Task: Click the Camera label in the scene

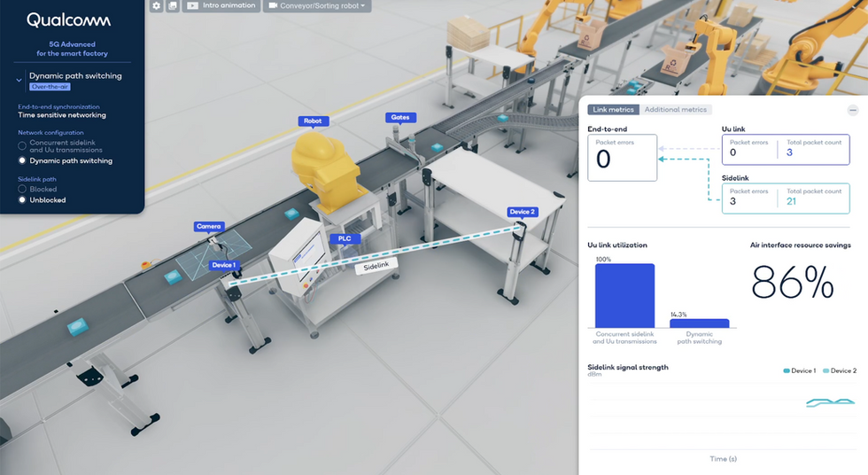Action: 209,227
